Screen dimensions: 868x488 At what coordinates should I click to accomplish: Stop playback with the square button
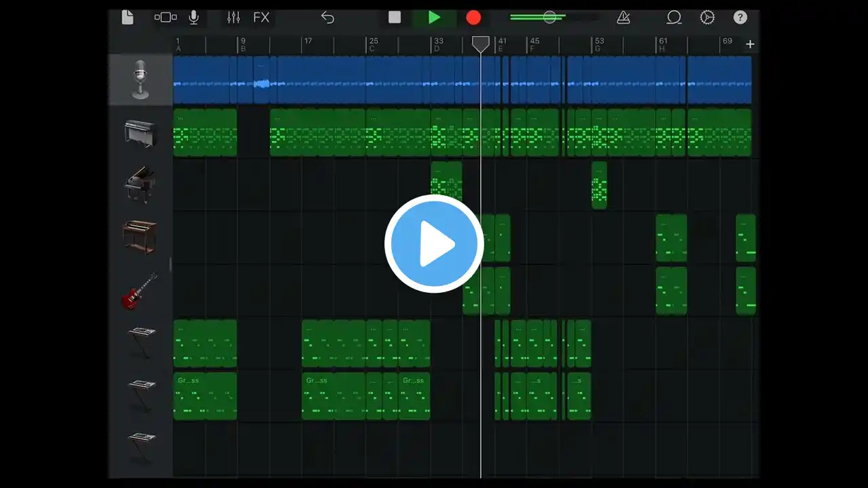[x=395, y=18]
